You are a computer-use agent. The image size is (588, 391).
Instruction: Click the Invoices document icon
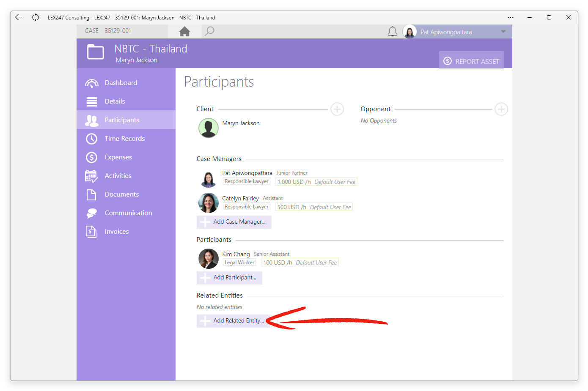point(91,232)
